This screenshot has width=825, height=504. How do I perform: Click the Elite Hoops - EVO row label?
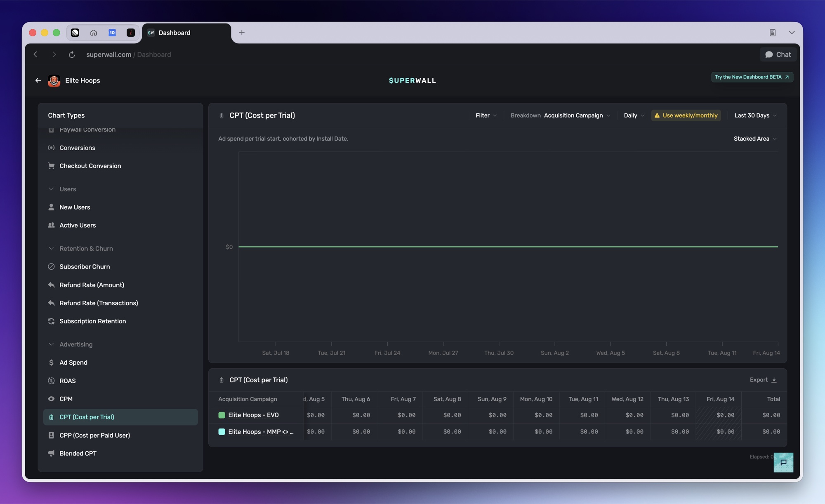(x=253, y=415)
